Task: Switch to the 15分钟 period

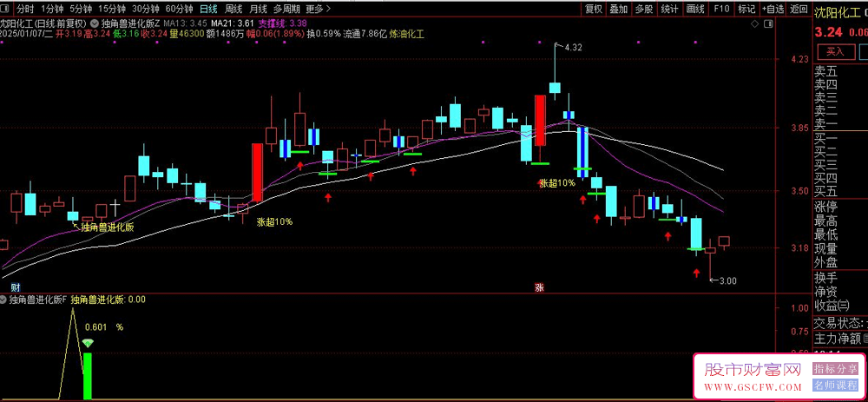Action: (x=111, y=9)
